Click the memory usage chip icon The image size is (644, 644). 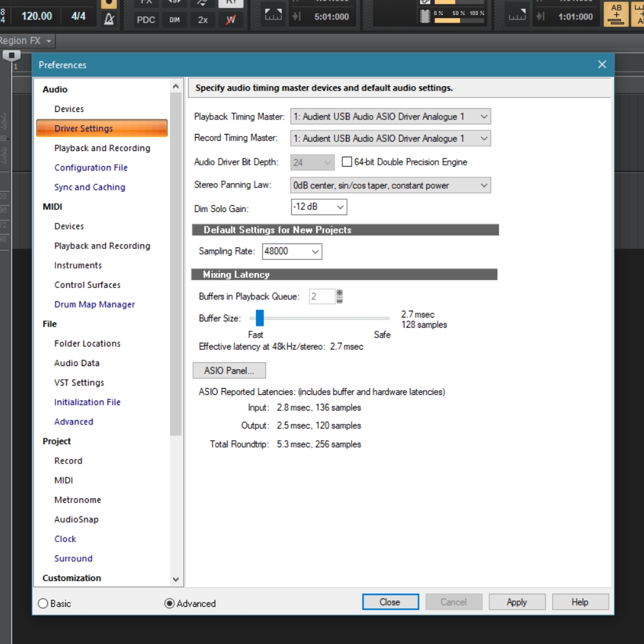tap(425, 16)
